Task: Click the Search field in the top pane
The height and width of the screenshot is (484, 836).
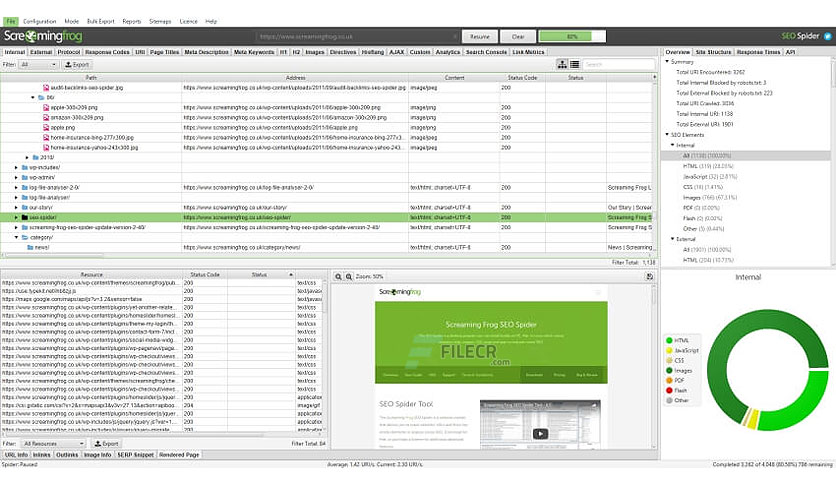Action: click(618, 64)
